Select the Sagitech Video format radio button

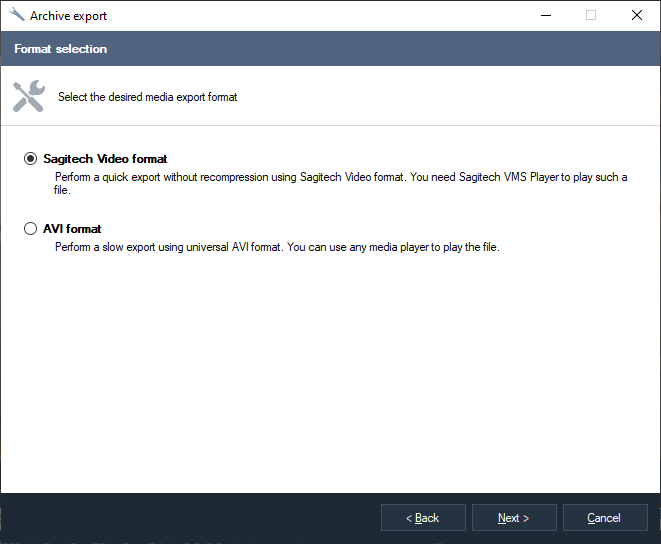(x=30, y=159)
